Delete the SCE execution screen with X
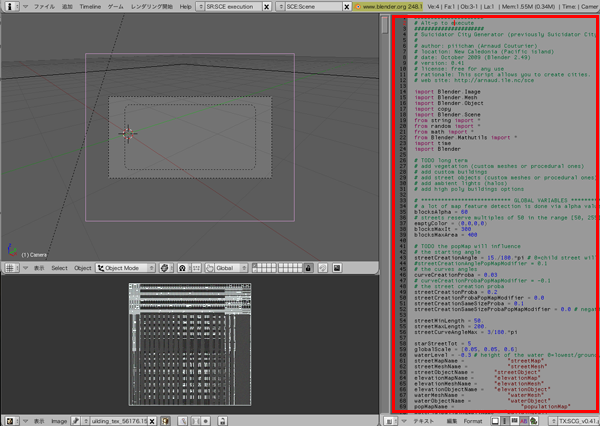The image size is (600, 426). click(267, 7)
